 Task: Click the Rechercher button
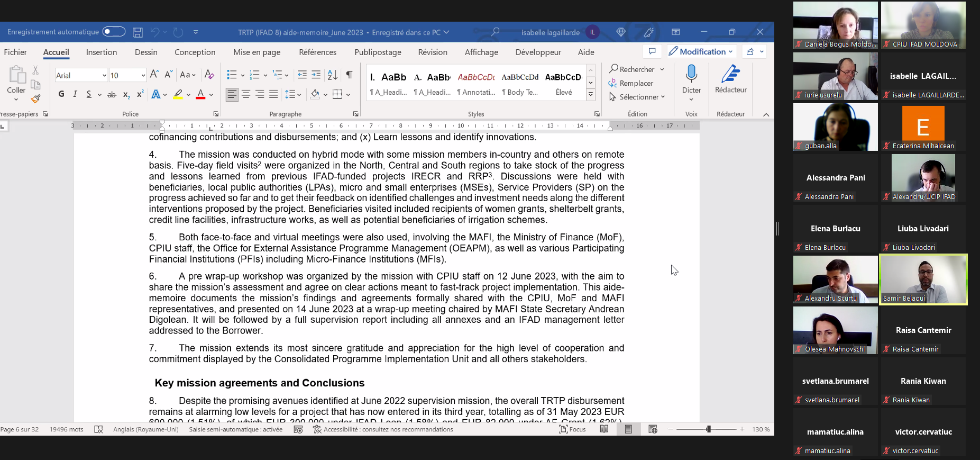click(631, 69)
